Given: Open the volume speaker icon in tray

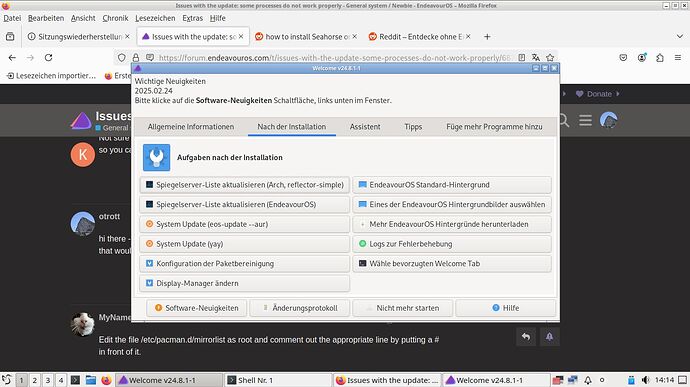Looking at the screenshot, I should pos(645,380).
